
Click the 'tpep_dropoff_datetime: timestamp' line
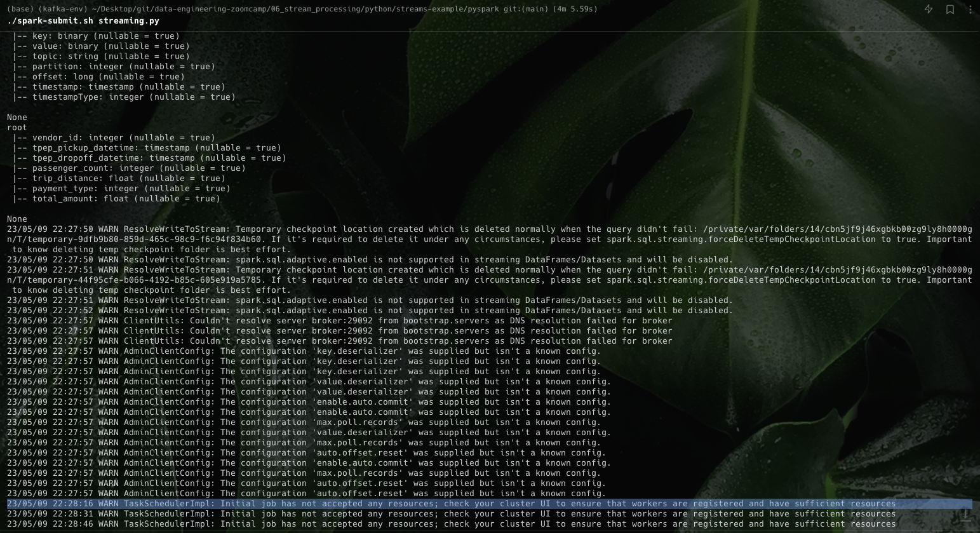(x=149, y=158)
